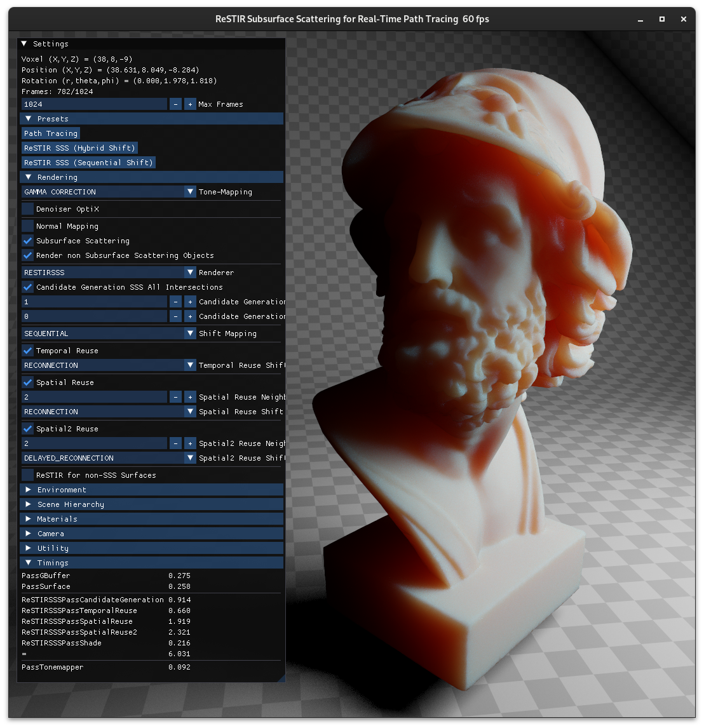Enable the Denoiser OptiX checkbox

point(28,209)
